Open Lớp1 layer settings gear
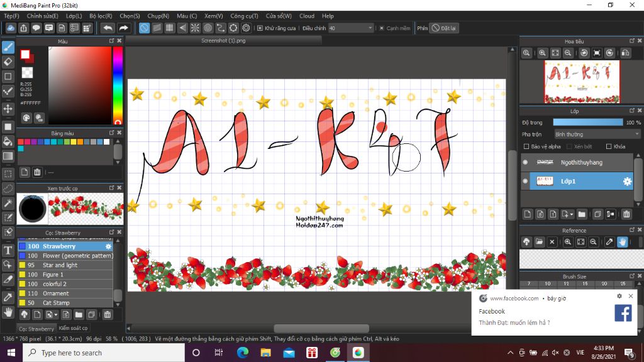 627,182
